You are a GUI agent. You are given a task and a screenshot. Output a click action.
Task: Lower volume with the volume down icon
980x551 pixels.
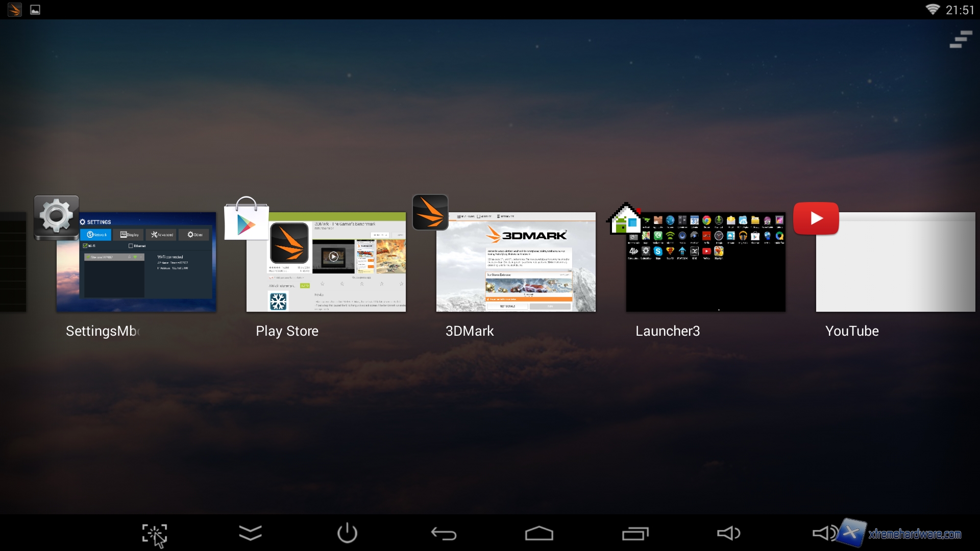coord(728,534)
